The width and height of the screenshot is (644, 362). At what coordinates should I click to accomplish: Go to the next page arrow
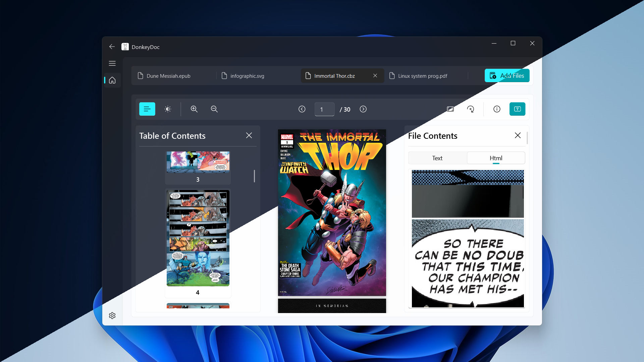(x=363, y=109)
